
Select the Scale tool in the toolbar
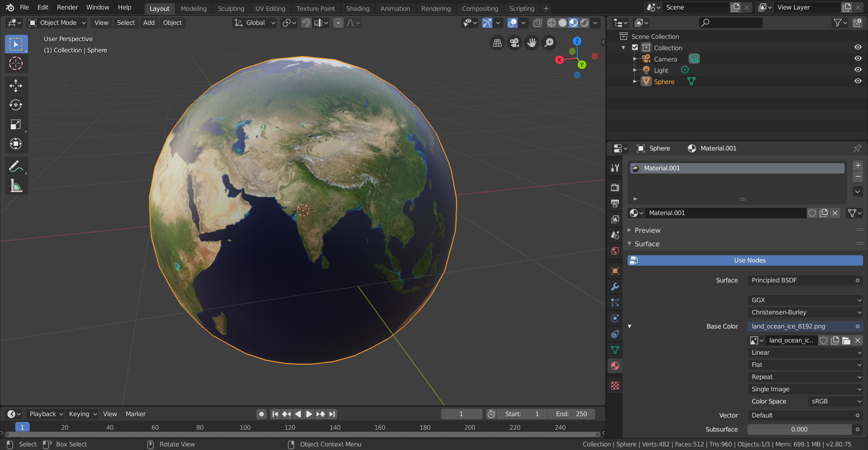[16, 124]
